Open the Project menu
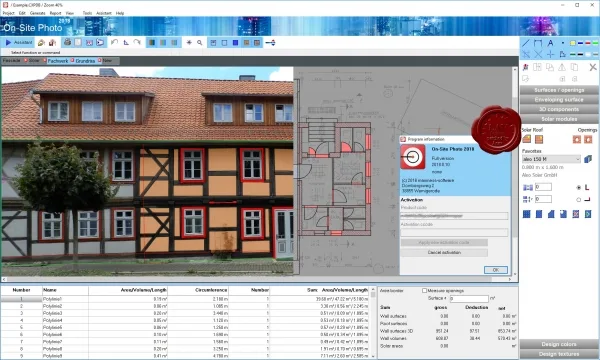The image size is (600, 360). (x=8, y=13)
